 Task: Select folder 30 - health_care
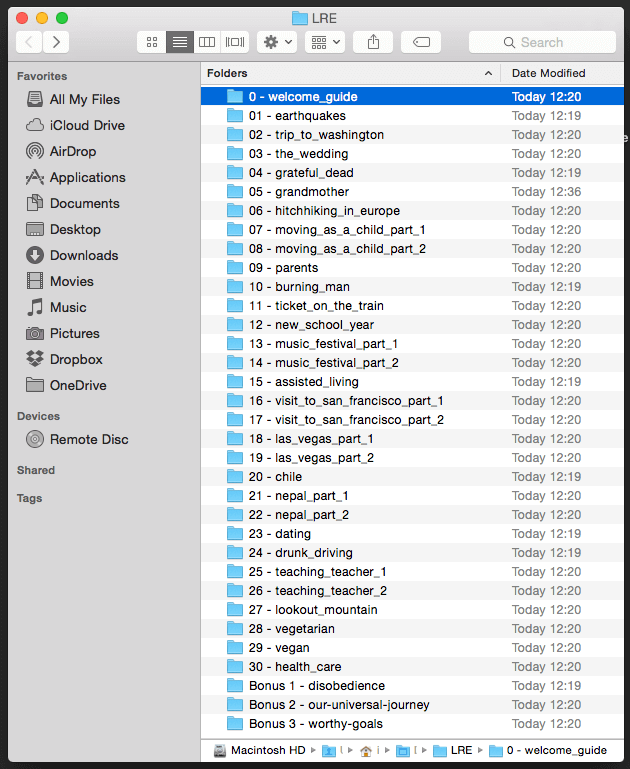pos(412,667)
